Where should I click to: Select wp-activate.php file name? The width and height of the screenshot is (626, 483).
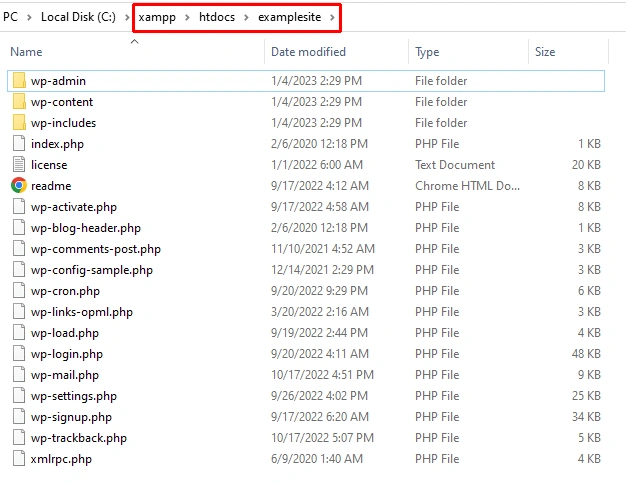[x=74, y=207]
